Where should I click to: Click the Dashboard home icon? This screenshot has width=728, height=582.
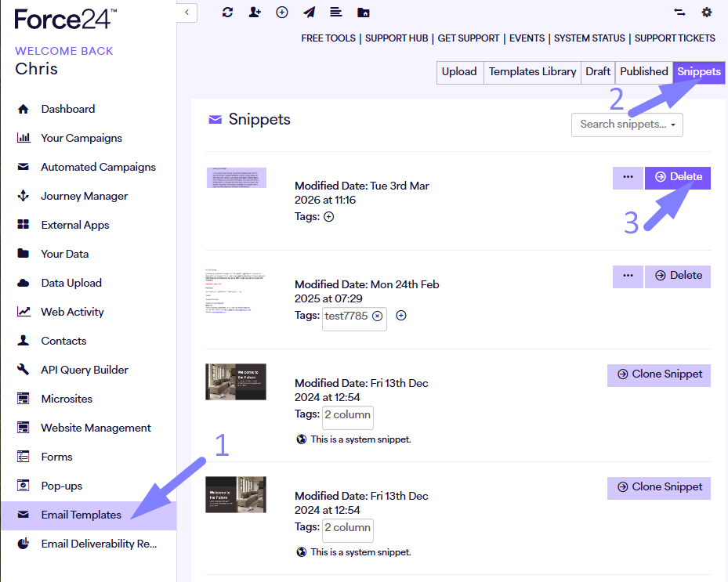pyautogui.click(x=24, y=109)
